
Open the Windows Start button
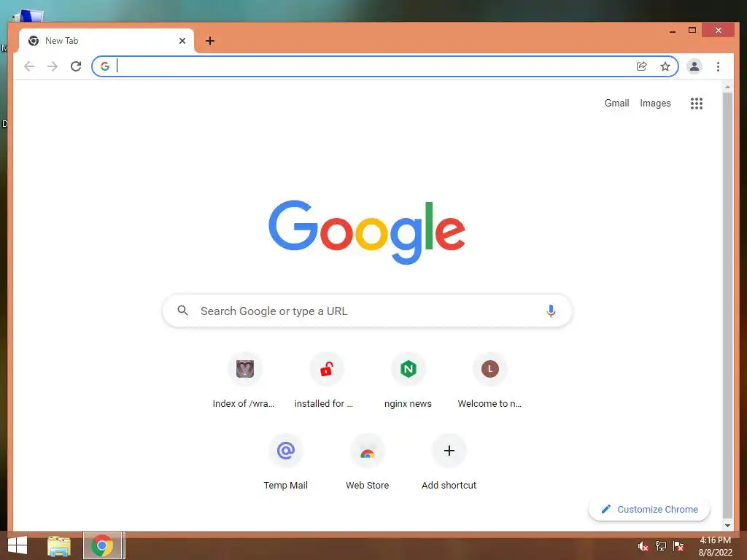18,545
